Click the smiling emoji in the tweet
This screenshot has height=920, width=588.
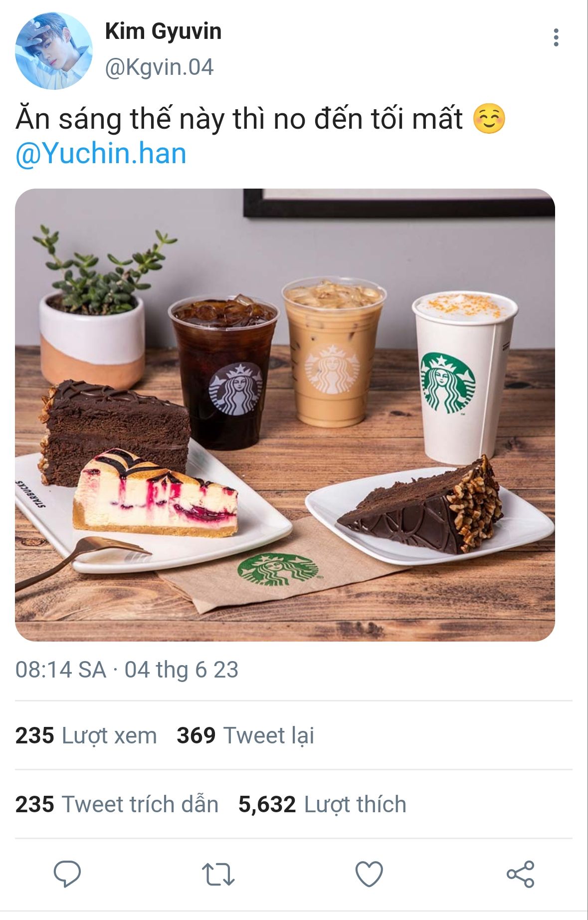click(x=489, y=119)
